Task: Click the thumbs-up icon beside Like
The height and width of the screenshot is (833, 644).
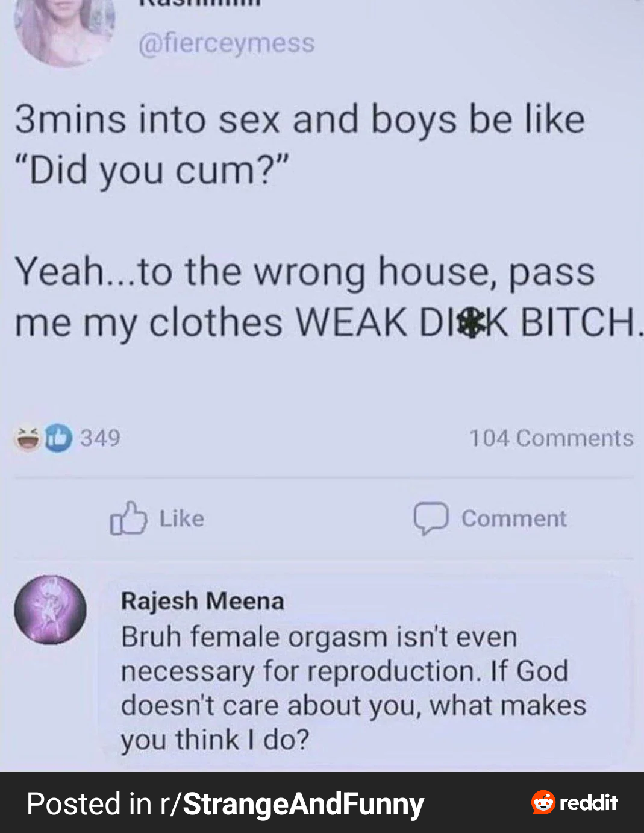Action: (128, 519)
